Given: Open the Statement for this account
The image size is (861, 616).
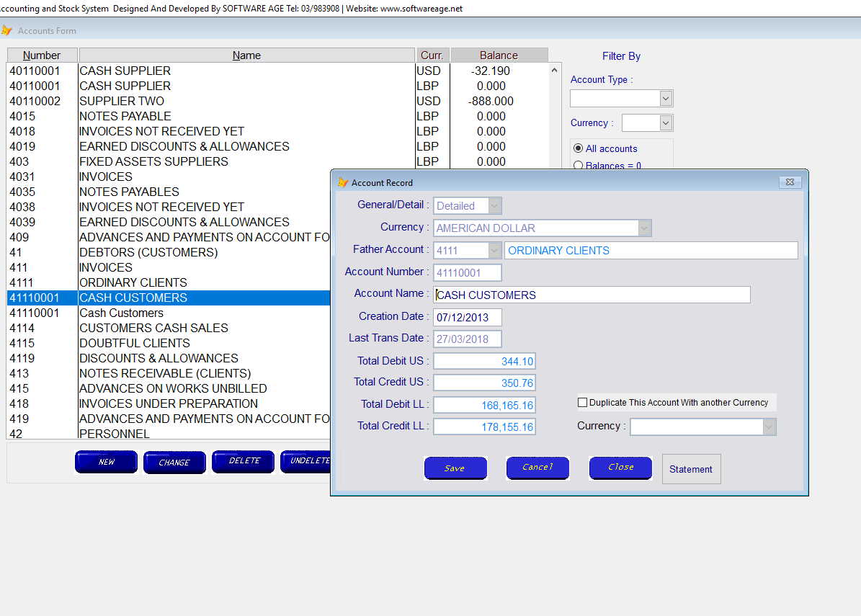Looking at the screenshot, I should (x=691, y=468).
